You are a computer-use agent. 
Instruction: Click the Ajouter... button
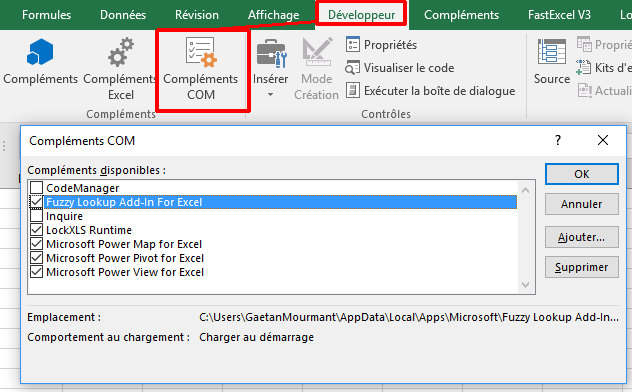pos(582,237)
